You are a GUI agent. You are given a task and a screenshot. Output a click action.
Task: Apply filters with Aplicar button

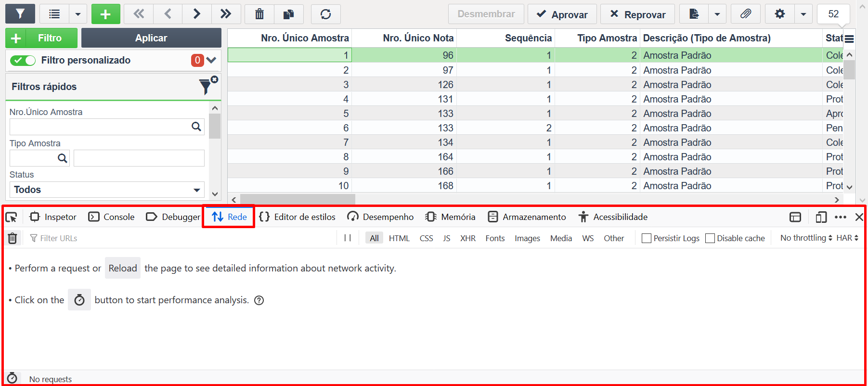151,38
